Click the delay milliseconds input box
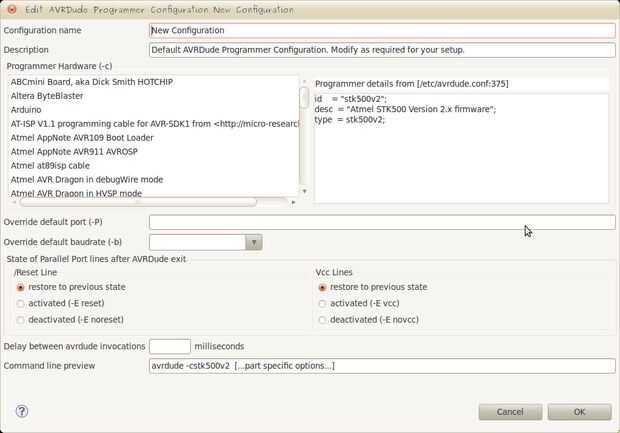 coord(170,346)
